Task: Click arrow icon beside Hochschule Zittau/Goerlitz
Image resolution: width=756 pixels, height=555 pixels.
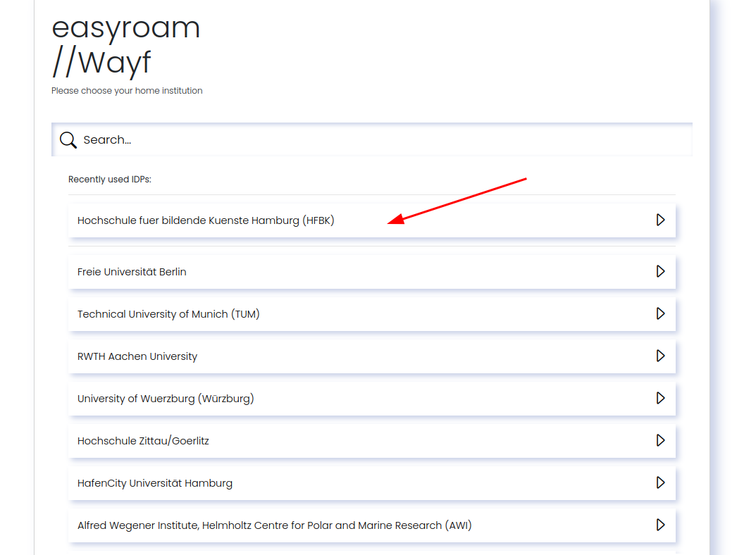Action: tap(661, 441)
